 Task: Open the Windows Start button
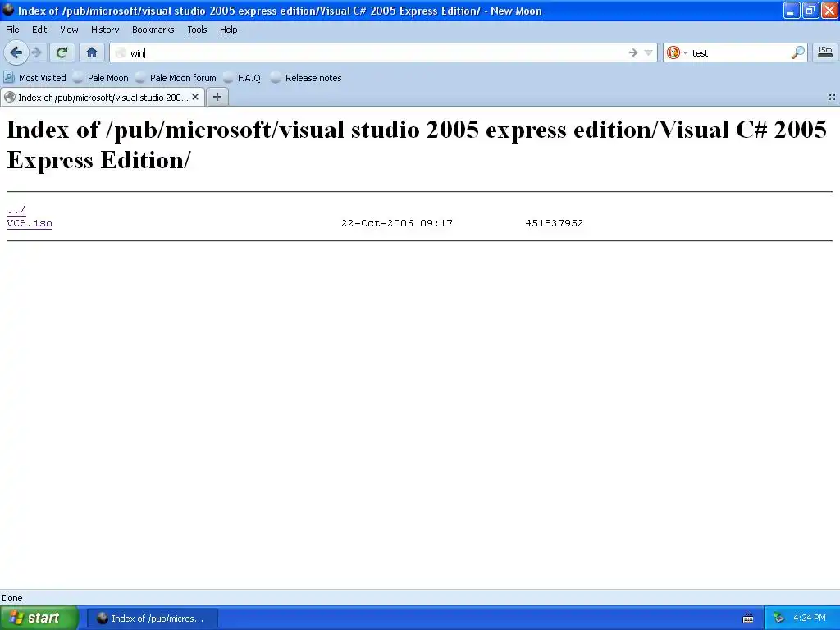(x=39, y=618)
